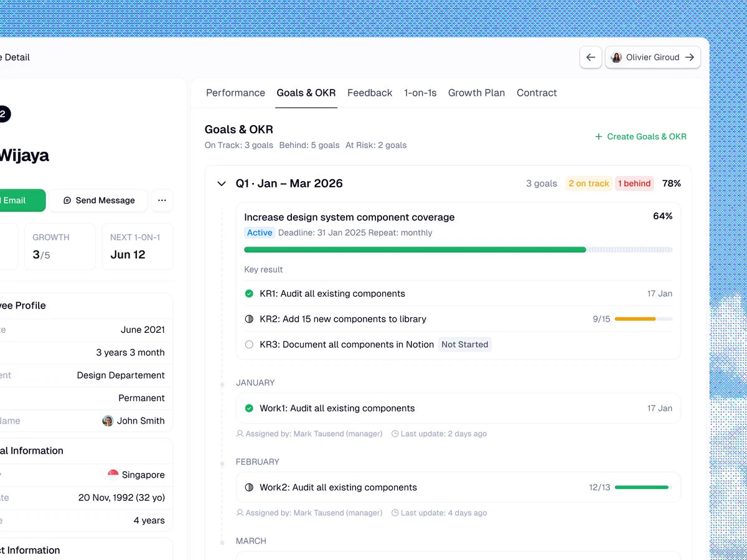Click the Singapore flag icon
This screenshot has height=560, width=747.
point(113,475)
